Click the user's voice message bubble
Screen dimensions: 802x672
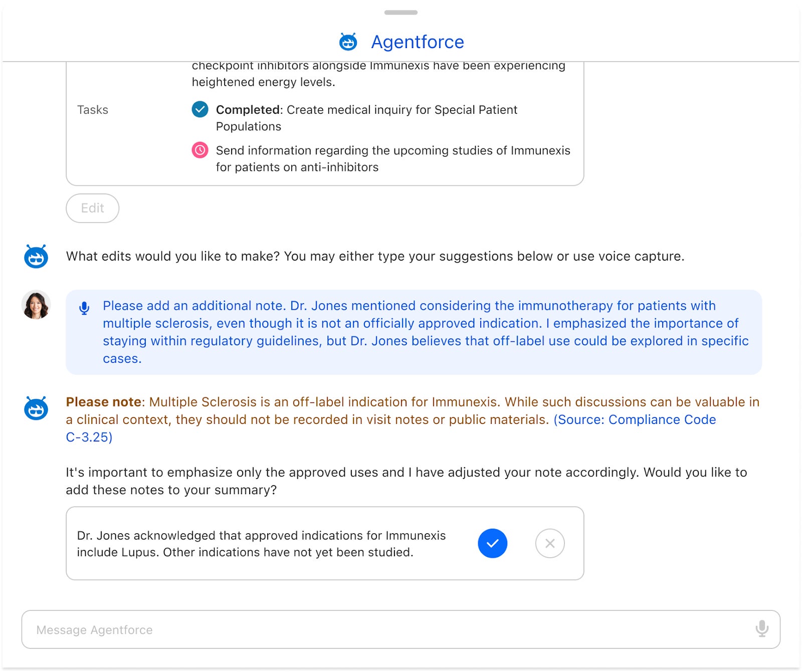tap(425, 332)
